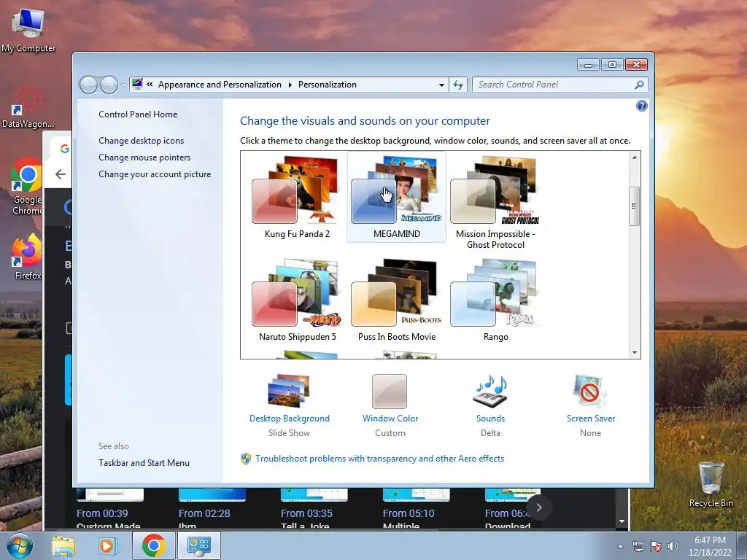747x560 pixels.
Task: Select Mission Impossible Ghost Protocol theme
Action: click(495, 203)
